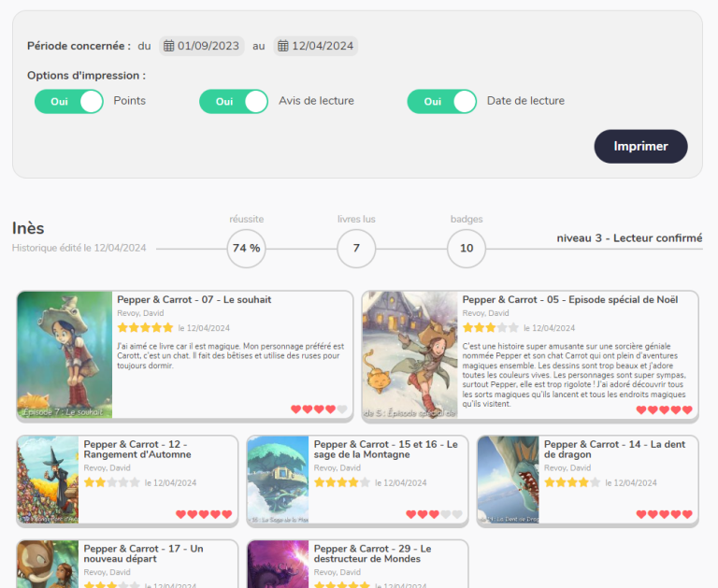Switch off the Date de lecture toggle

(441, 101)
